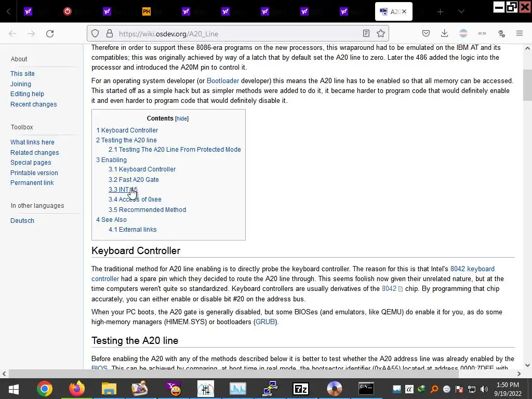Open 7-Zip from the taskbar
The image size is (532, 399).
(301, 389)
